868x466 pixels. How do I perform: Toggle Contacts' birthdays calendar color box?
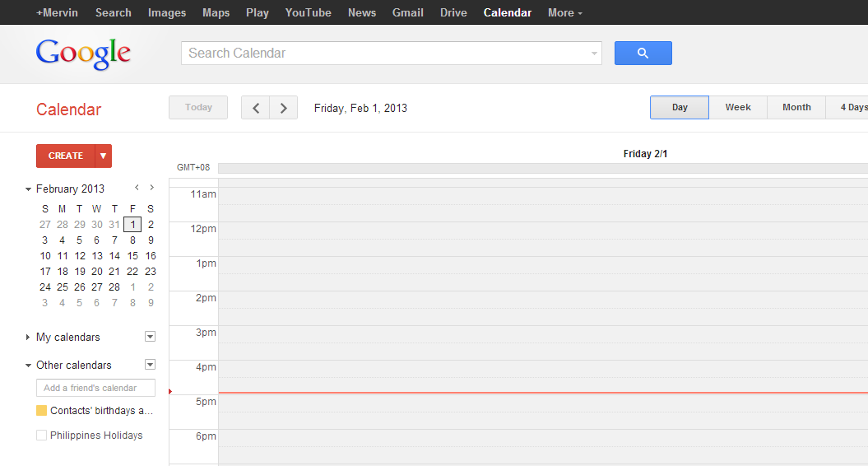point(41,411)
